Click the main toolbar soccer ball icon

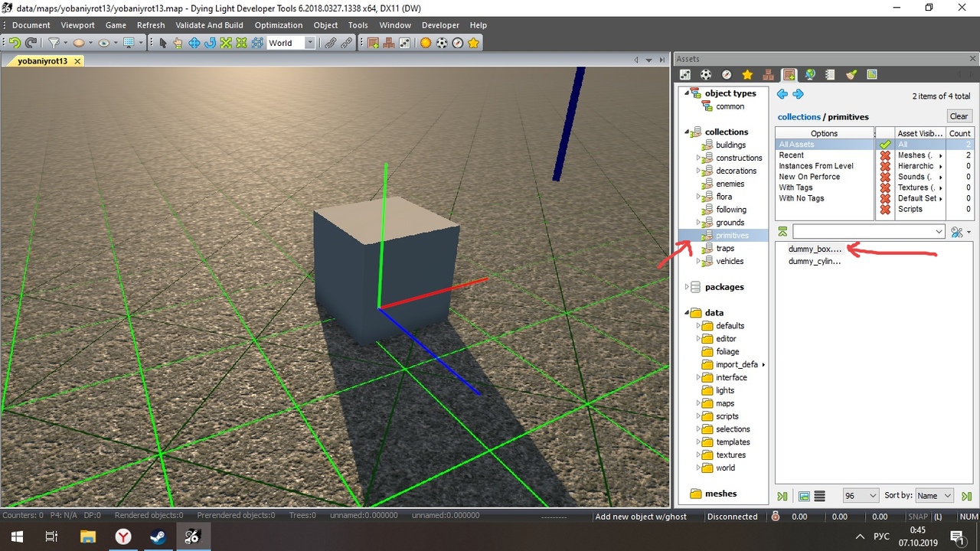(x=442, y=43)
